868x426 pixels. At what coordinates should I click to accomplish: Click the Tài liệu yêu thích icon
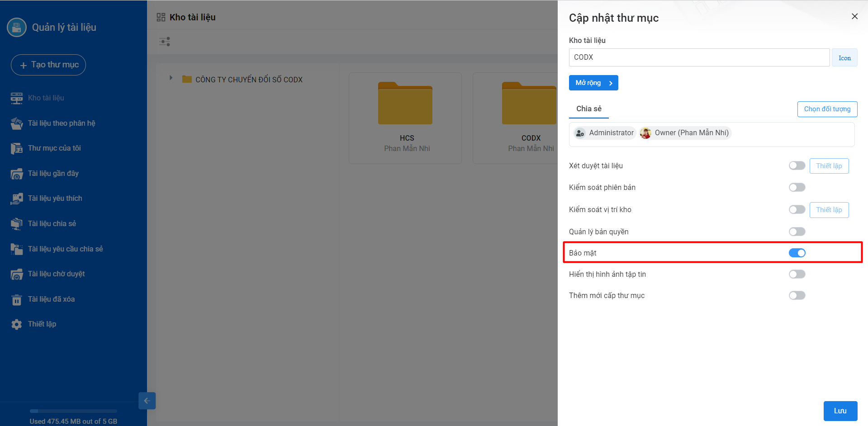point(17,199)
